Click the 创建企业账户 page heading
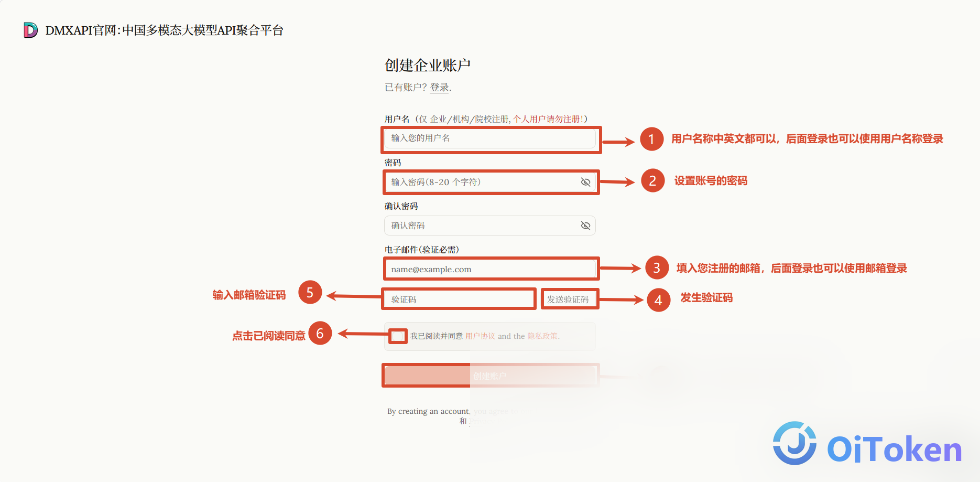 pyautogui.click(x=428, y=65)
